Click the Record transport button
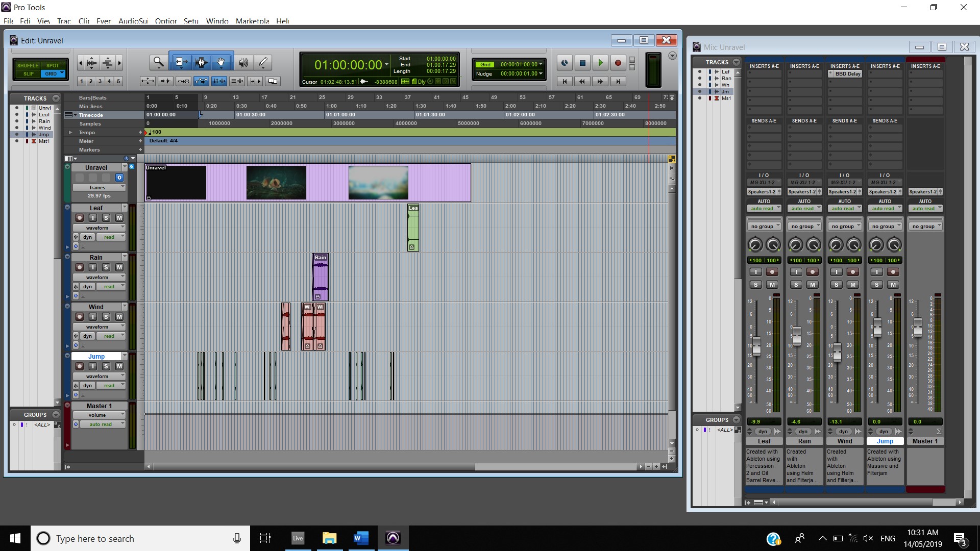This screenshot has width=980, height=551. pos(618,63)
